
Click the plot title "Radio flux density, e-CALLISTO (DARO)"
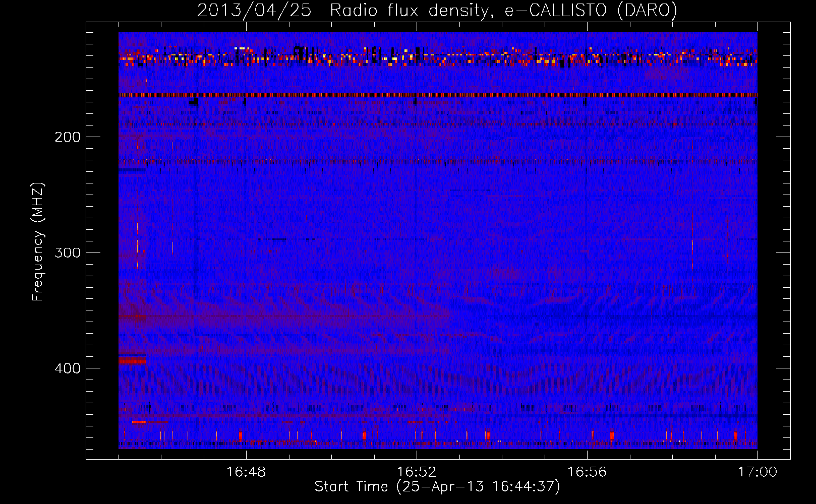[504, 10]
